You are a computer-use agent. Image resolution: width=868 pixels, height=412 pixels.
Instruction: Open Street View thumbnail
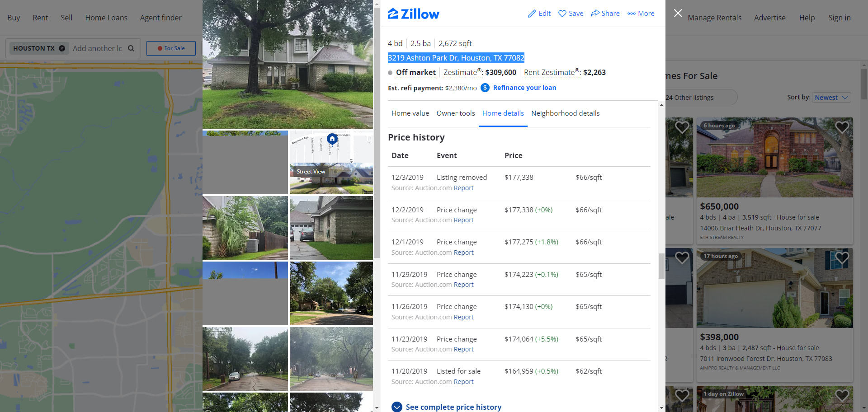[x=331, y=178]
